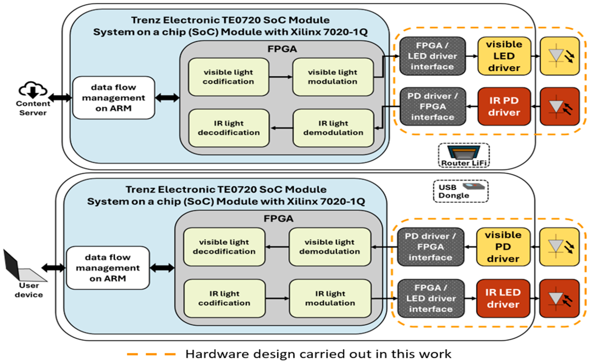Select the visible light codification block
The image size is (591, 364).
228,77
